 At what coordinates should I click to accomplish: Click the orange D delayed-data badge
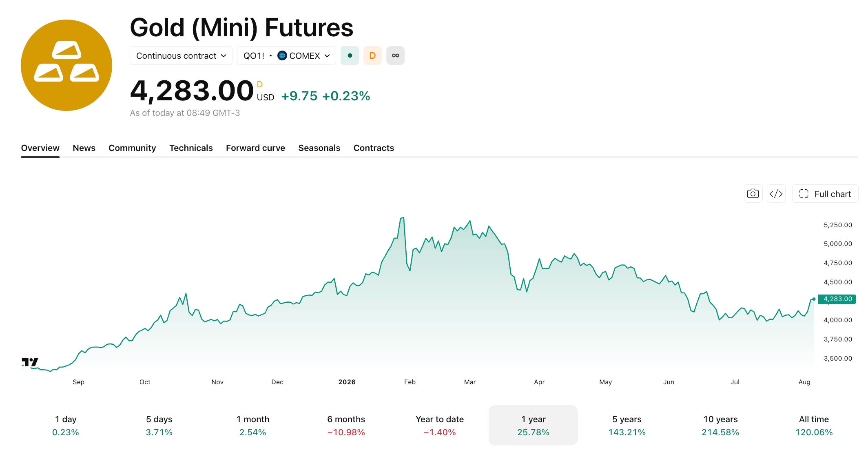coord(372,55)
